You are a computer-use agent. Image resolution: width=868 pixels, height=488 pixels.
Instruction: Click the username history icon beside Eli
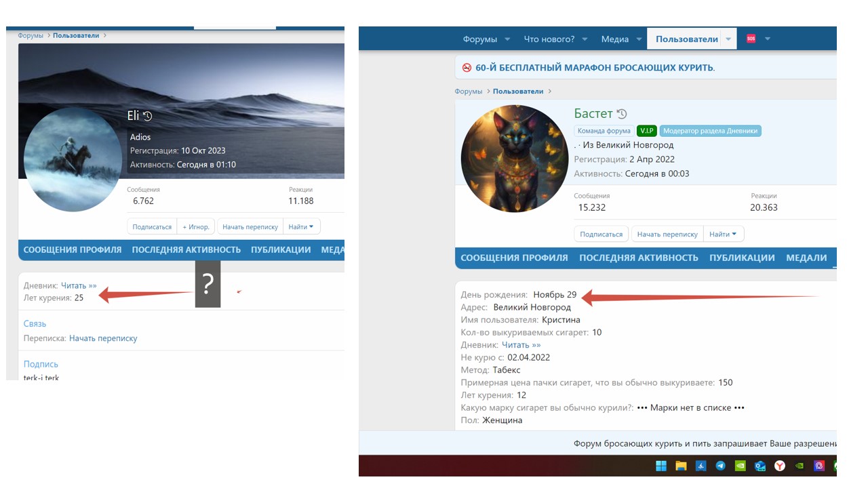147,116
